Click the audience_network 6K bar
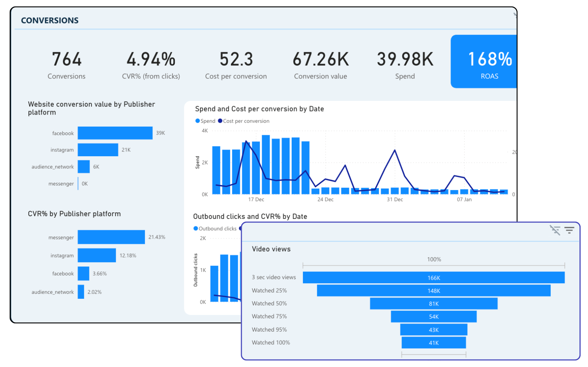The height and width of the screenshot is (367, 588). pos(84,167)
